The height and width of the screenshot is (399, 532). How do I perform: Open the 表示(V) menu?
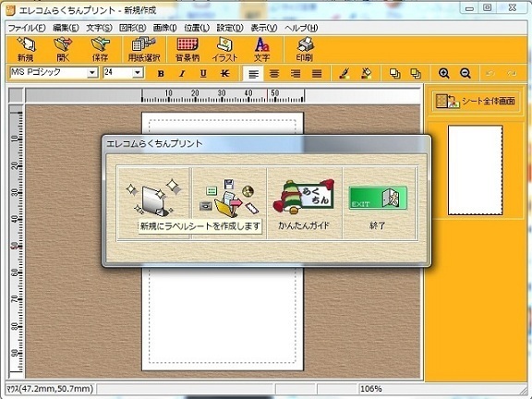pyautogui.click(x=264, y=28)
